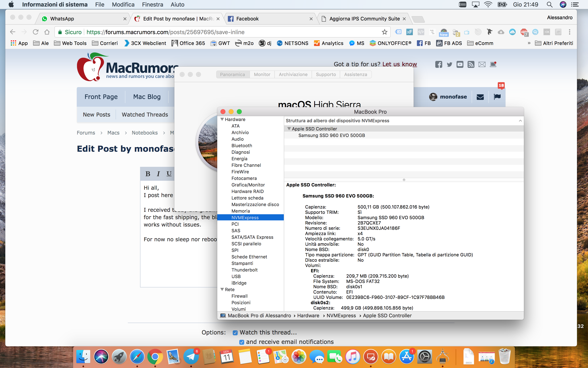Open the Mac Blog navigation link
The width and height of the screenshot is (588, 368).
click(x=147, y=97)
